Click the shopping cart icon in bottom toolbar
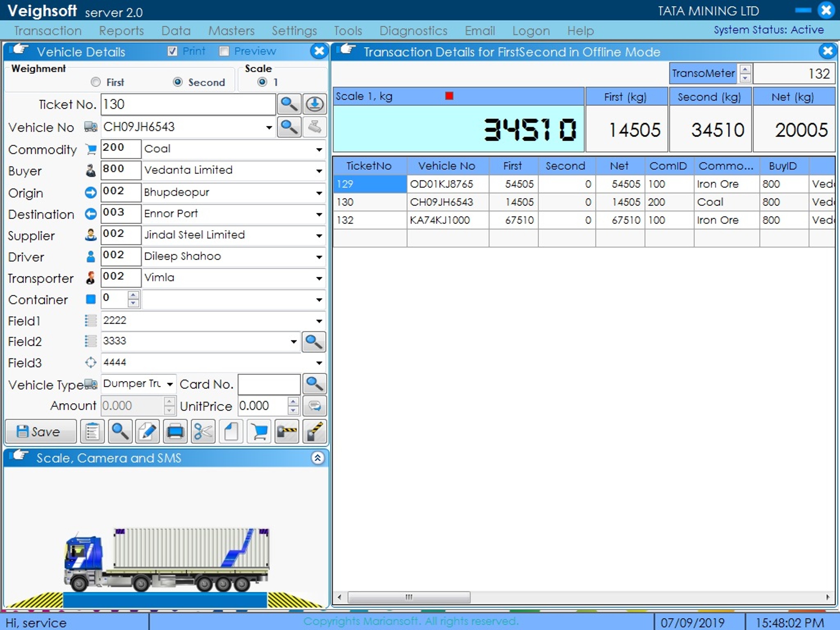 pos(259,431)
